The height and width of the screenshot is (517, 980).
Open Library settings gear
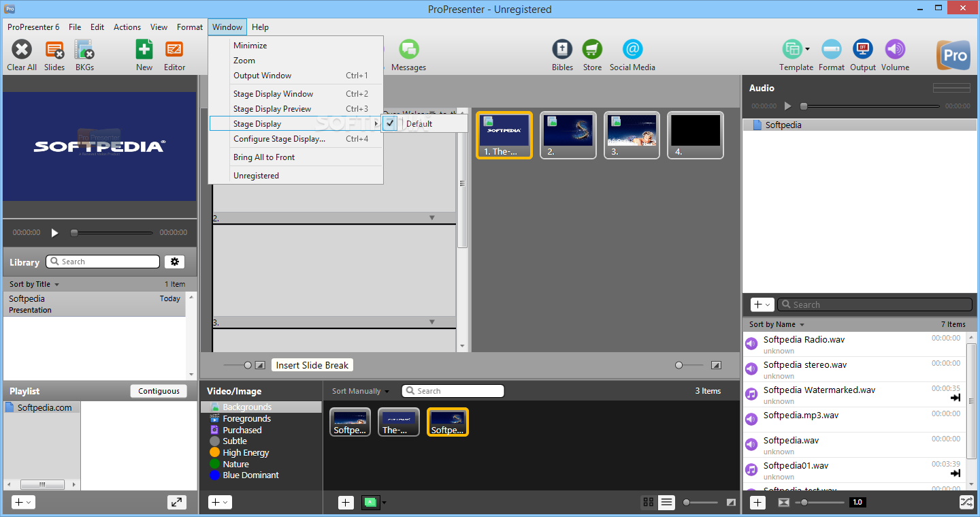174,262
